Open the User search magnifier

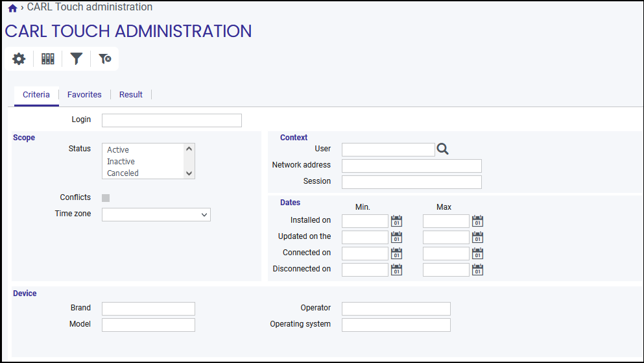point(442,149)
